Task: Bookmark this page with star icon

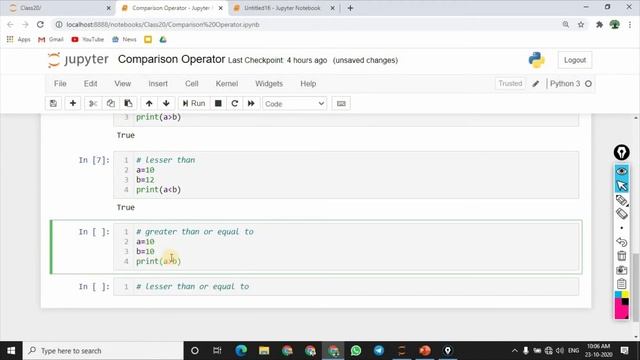Action: [581, 24]
